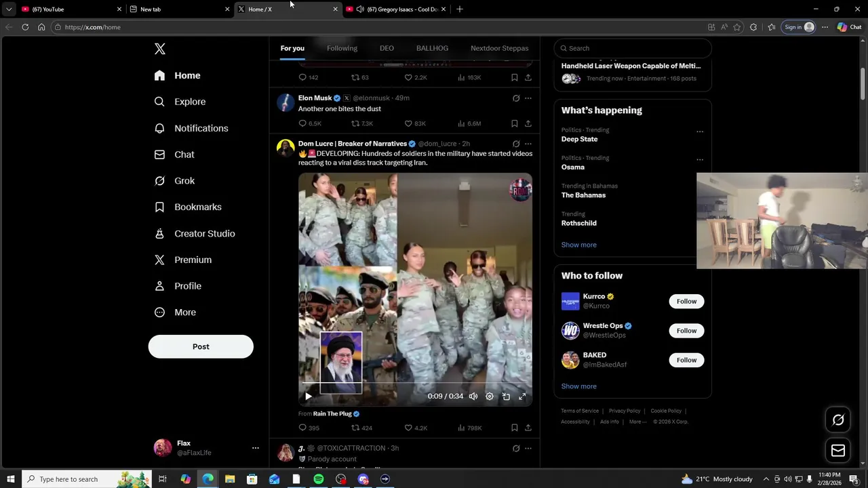868x488 pixels.
Task: Open the Terms of Service link
Action: 580,411
